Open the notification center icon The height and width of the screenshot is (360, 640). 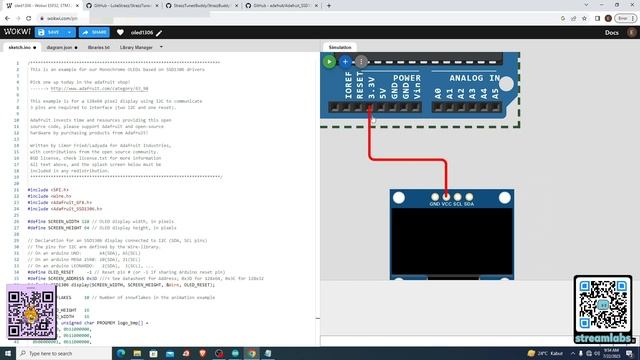tap(630, 353)
